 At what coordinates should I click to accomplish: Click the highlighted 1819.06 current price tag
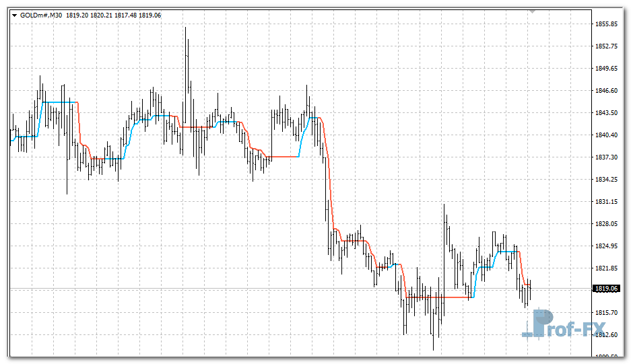(x=606, y=289)
